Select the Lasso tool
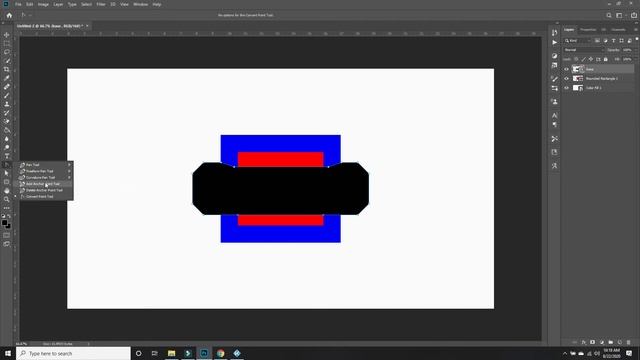This screenshot has height=360, width=640. click(7, 52)
